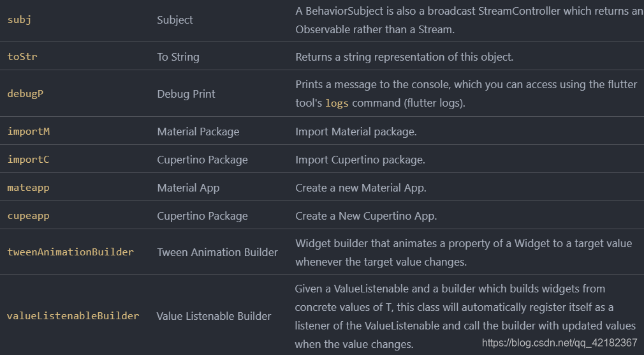644x355 pixels.
Task: Select the 'Tween Animation Builder' name text
Action: click(217, 252)
